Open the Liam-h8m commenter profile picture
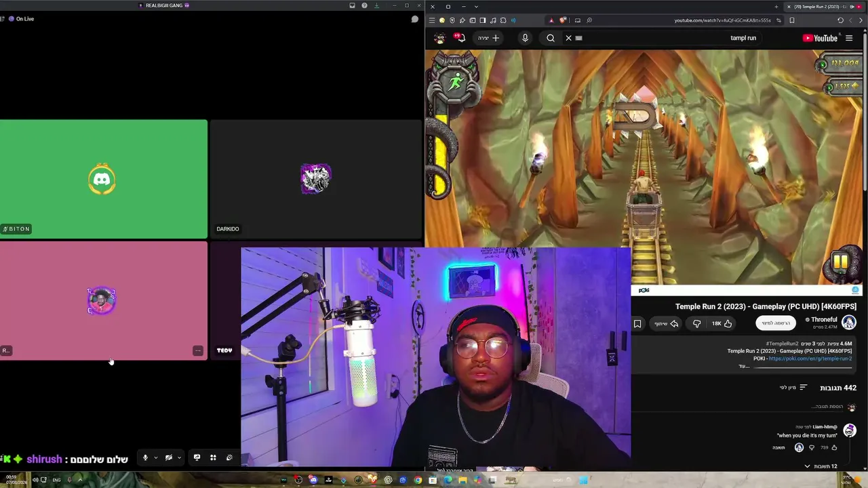The image size is (868, 488). point(849,431)
